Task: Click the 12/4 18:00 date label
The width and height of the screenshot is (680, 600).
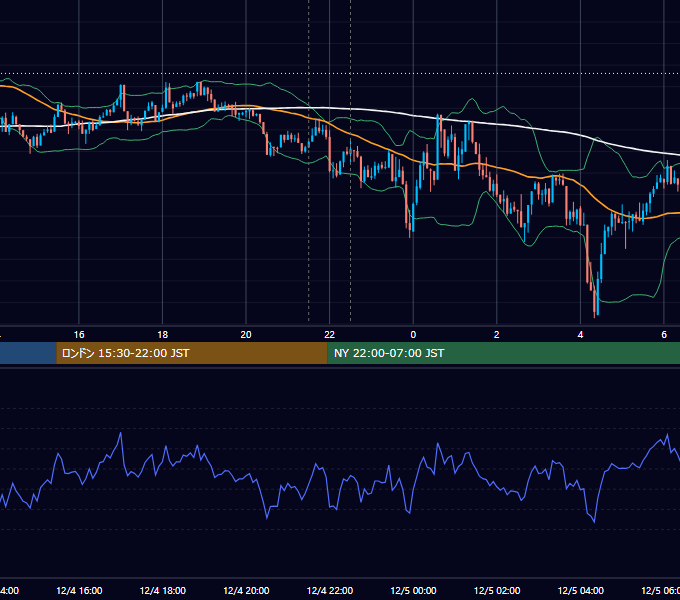Action: tap(163, 590)
